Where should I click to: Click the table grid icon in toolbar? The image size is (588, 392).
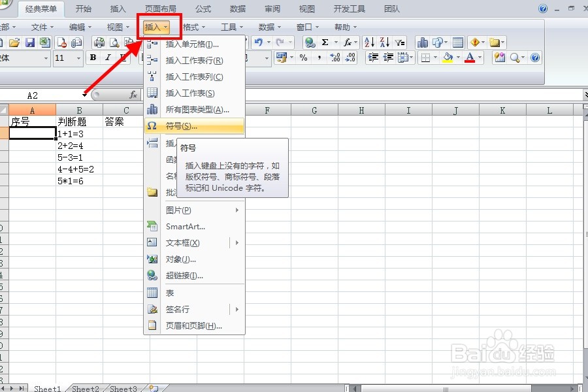coord(458,42)
